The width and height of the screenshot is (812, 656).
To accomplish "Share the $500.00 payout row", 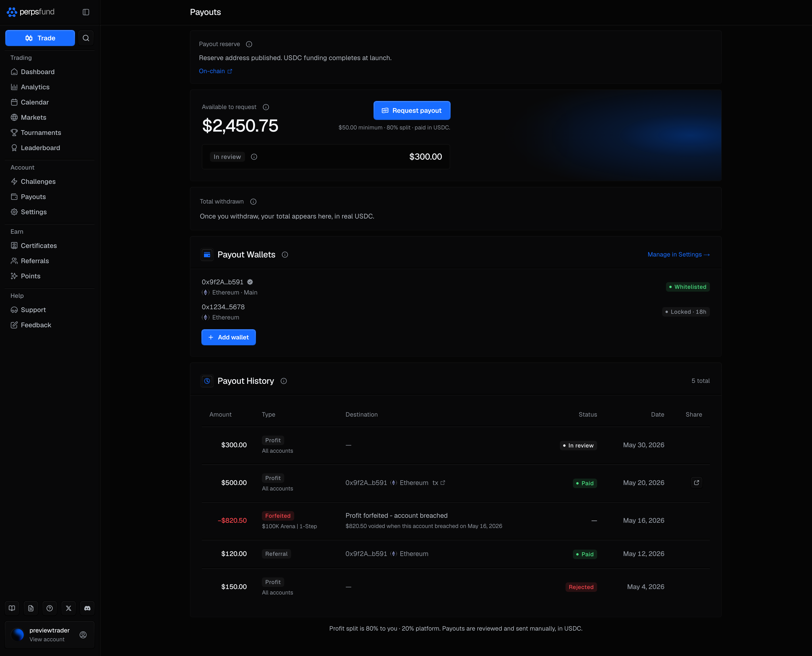I will coord(696,483).
